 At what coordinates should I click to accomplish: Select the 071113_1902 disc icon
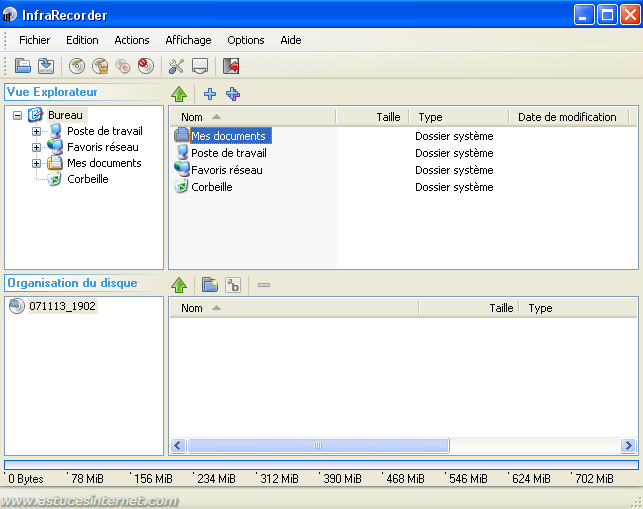[x=17, y=306]
